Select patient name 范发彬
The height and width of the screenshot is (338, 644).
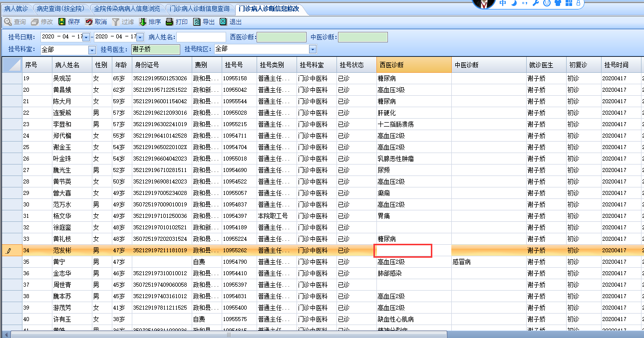pyautogui.click(x=62, y=250)
